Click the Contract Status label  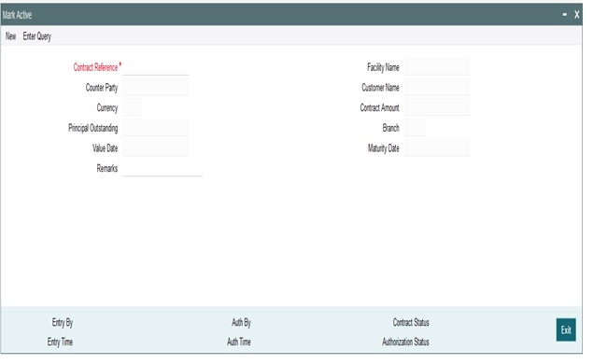[411, 322]
